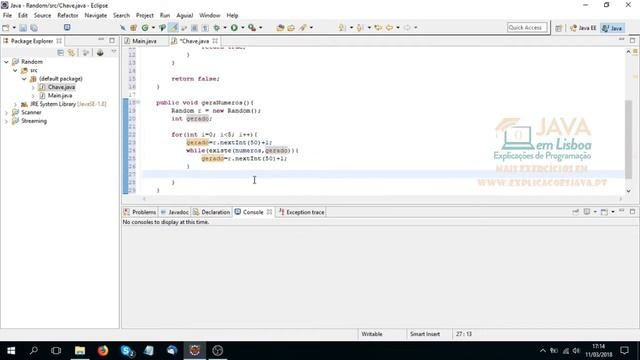Click the Open Console icon
640x360 pixels.
pos(604,212)
